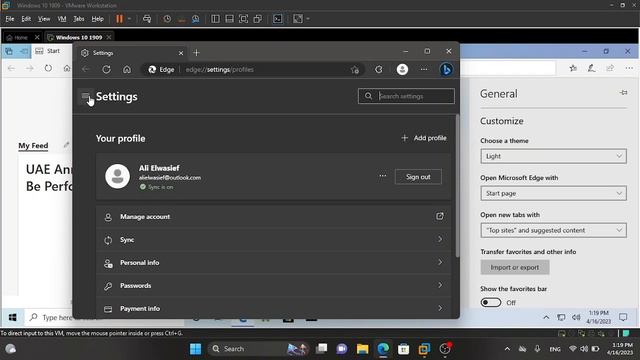The image size is (640, 360).
Task: Open the VMware File menu
Action: pyautogui.click(x=10, y=19)
